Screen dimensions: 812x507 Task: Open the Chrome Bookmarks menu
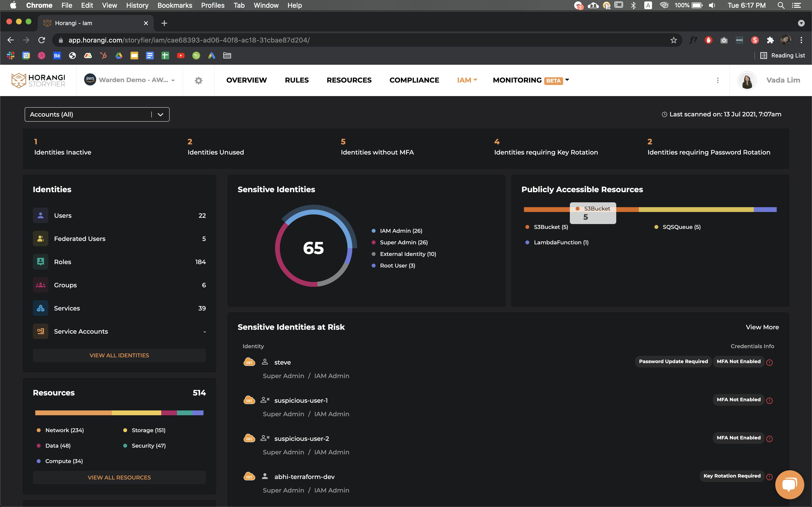point(175,5)
